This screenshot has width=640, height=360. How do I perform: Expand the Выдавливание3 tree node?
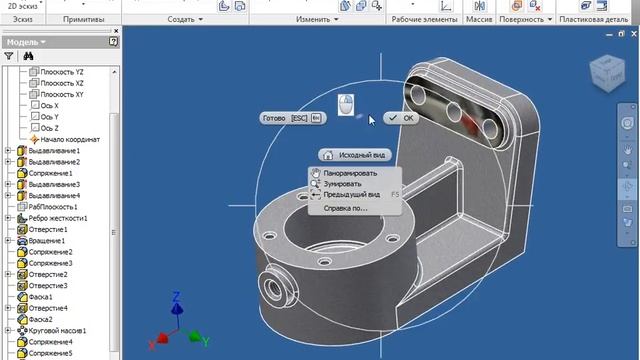pyautogui.click(x=8, y=184)
